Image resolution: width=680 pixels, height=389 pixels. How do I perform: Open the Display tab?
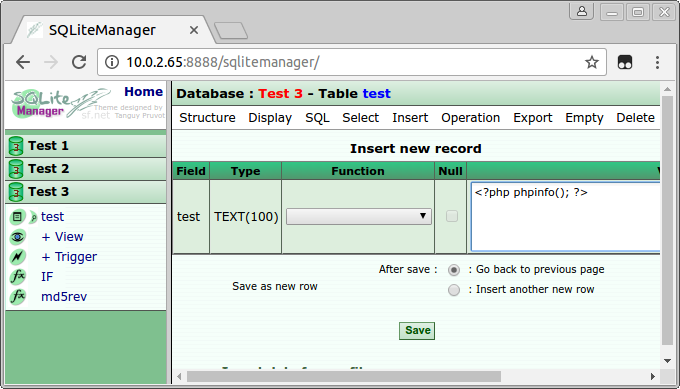[270, 118]
